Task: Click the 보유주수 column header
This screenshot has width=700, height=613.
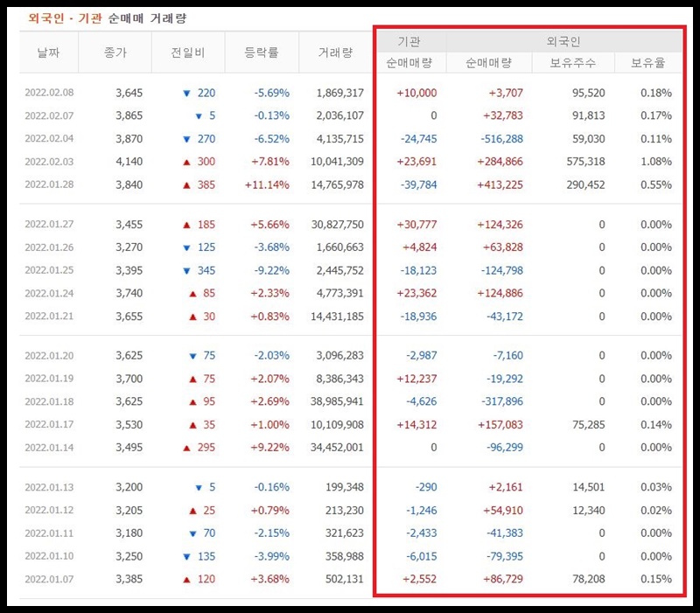Action: click(573, 63)
